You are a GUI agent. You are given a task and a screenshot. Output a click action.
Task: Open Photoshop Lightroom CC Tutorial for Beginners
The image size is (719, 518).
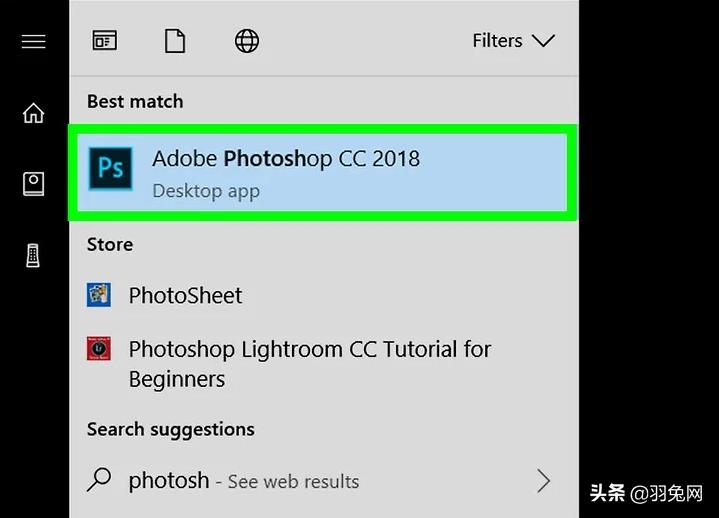click(x=323, y=364)
